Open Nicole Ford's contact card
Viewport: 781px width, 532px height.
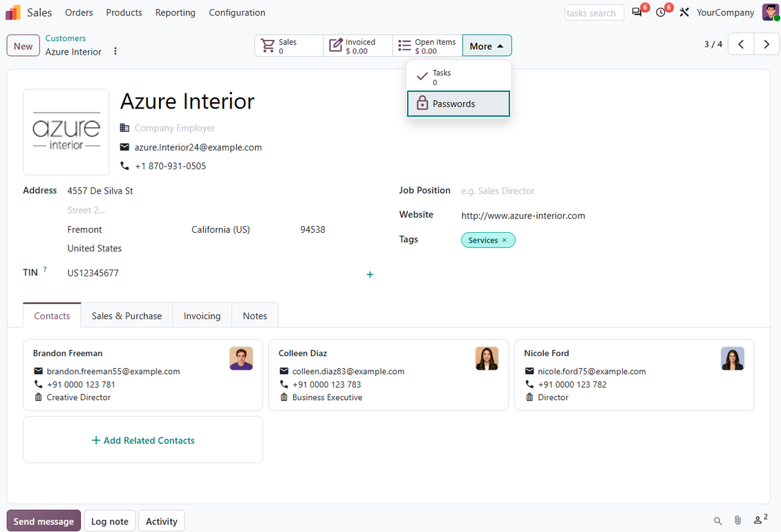point(634,375)
